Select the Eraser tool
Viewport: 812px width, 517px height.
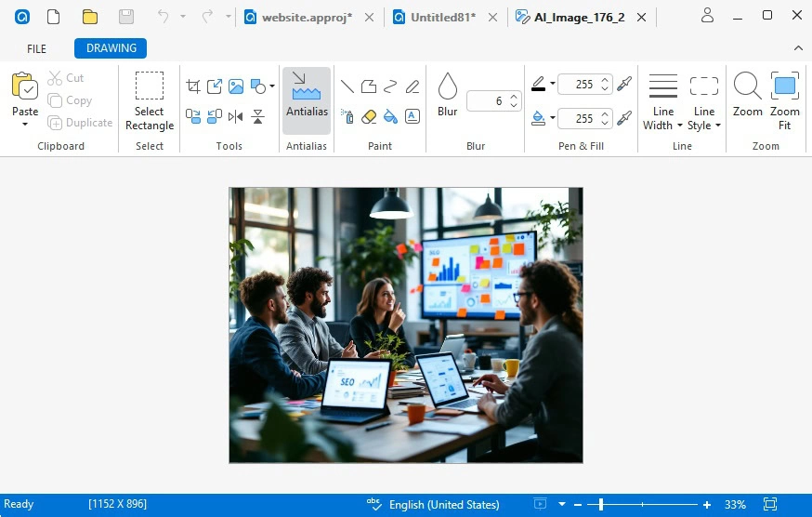[369, 116]
